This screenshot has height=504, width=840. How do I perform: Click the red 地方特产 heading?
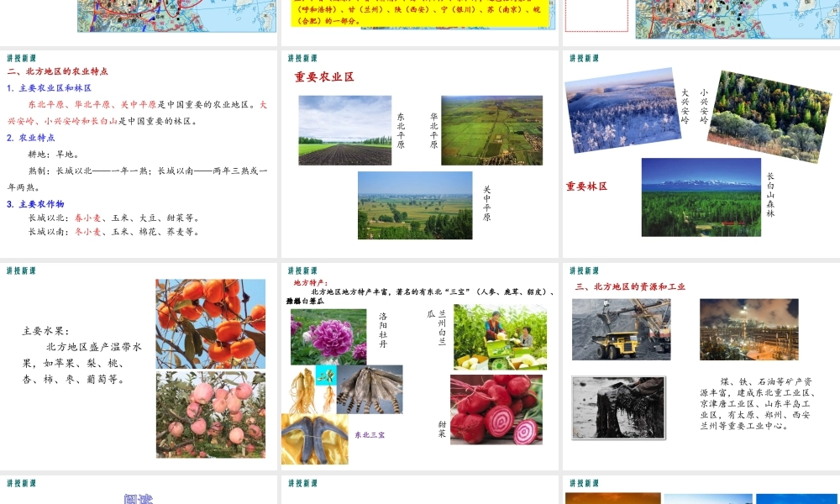pyautogui.click(x=311, y=283)
